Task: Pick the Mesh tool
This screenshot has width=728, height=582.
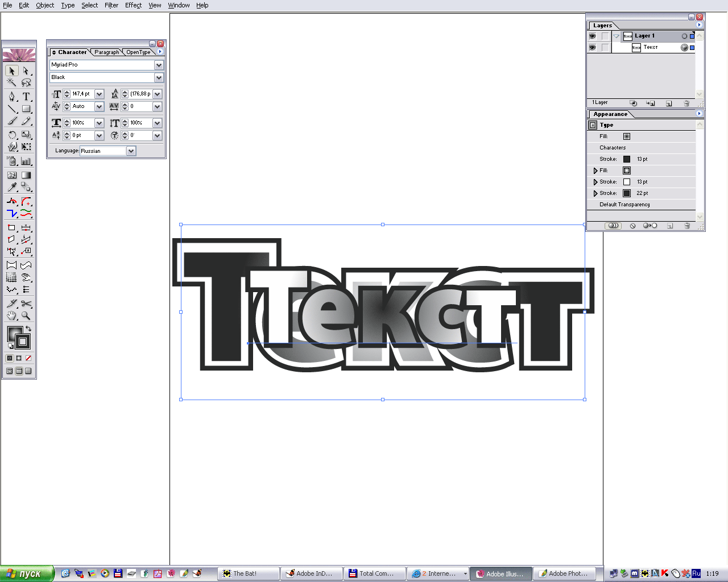Action: [12, 175]
